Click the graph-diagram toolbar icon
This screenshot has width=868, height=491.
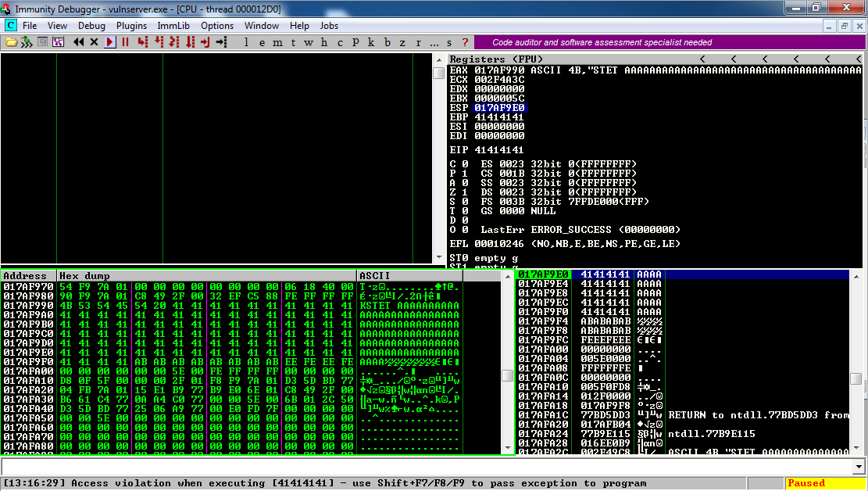tap(58, 42)
